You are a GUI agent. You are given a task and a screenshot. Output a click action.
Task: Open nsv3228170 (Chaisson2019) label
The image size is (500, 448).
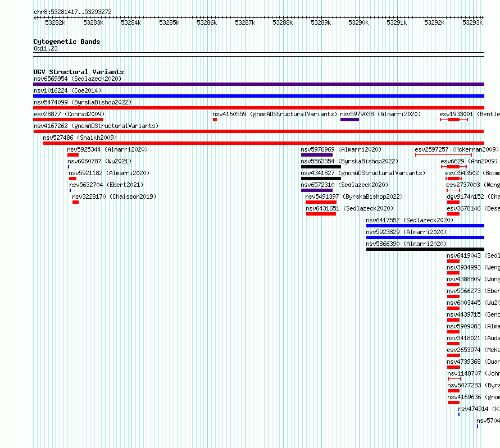coord(114,196)
